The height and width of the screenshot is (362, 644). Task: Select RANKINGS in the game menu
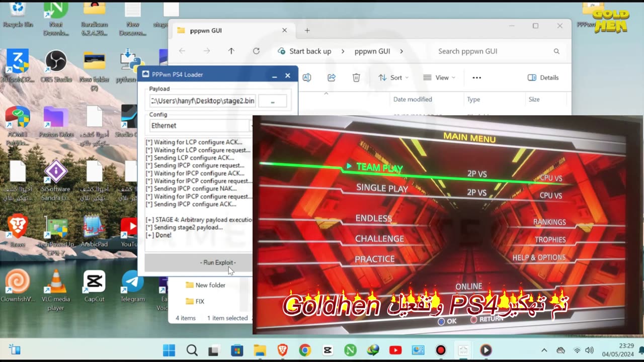[549, 222]
